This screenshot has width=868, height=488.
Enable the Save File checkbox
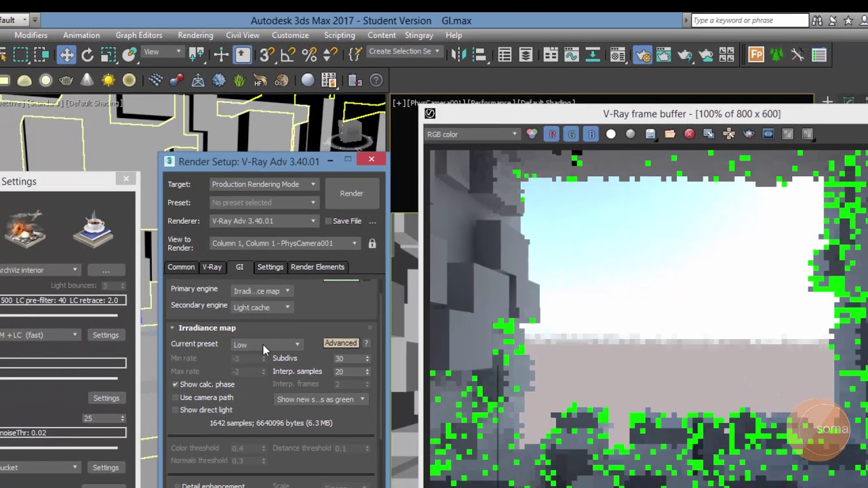[328, 221]
